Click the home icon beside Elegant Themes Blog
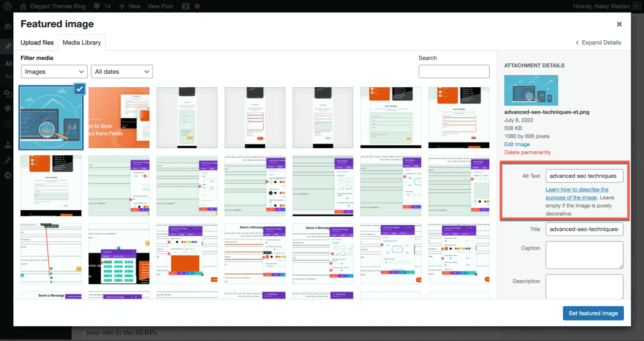Viewport: 644px width, 341px height. pos(24,6)
